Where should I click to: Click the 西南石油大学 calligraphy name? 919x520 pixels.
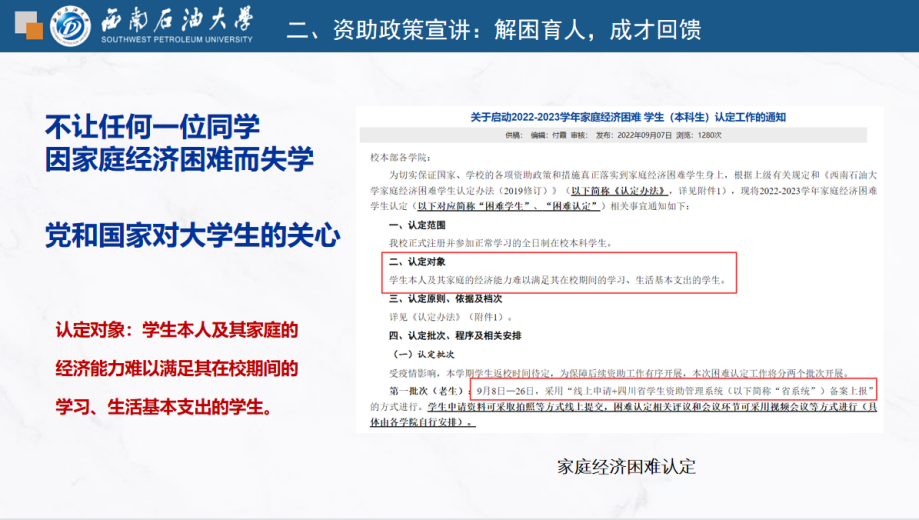click(x=175, y=19)
